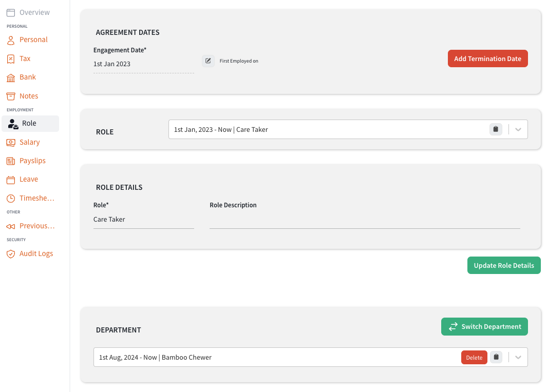The width and height of the screenshot is (547, 392).
Task: Click the swap arrows icon on Switch Department
Action: (453, 326)
